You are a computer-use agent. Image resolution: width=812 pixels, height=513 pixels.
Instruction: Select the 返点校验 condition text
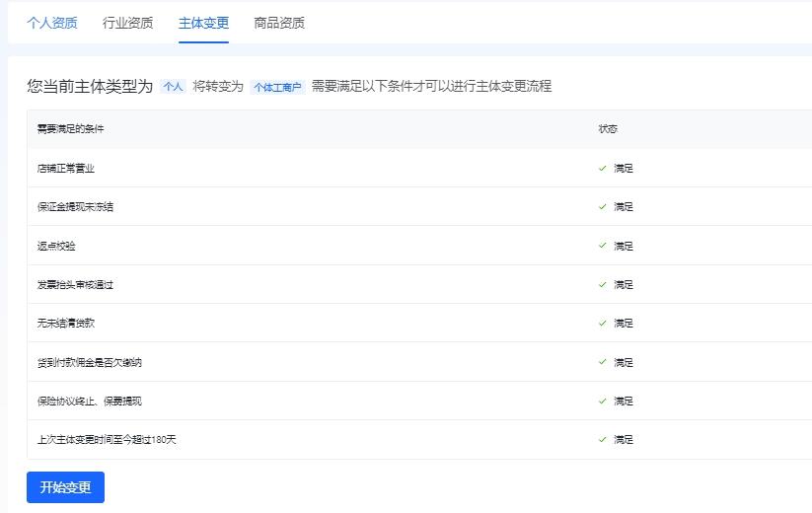pyautogui.click(x=56, y=246)
